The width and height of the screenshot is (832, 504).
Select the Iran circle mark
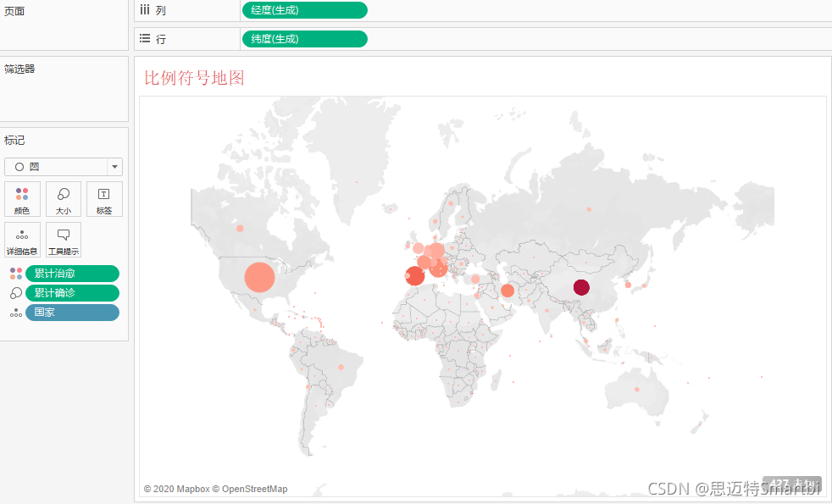click(x=508, y=291)
